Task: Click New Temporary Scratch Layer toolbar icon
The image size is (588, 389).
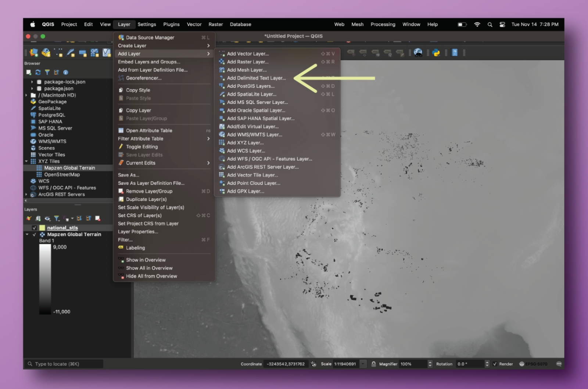Action: coord(83,53)
